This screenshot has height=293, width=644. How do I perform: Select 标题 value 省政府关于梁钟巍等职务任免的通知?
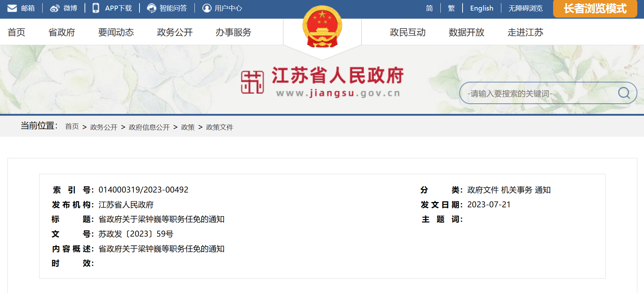pos(161,219)
